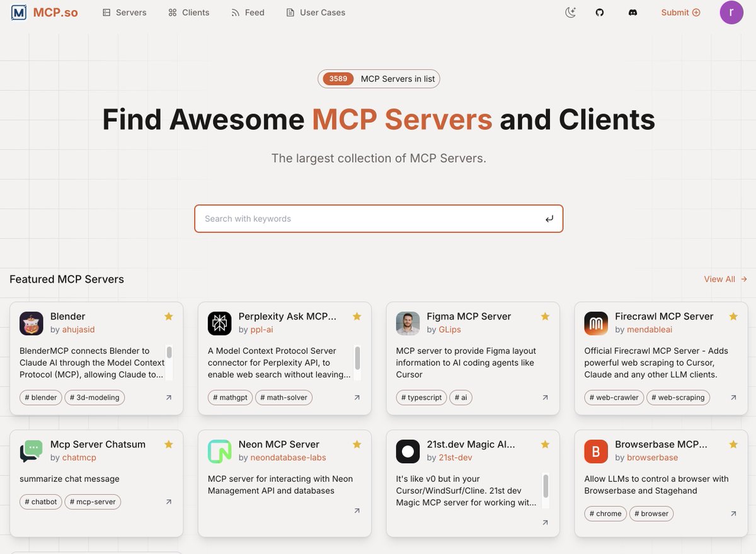Click View All featured servers link
Viewport: 756px width, 554px height.
click(726, 279)
